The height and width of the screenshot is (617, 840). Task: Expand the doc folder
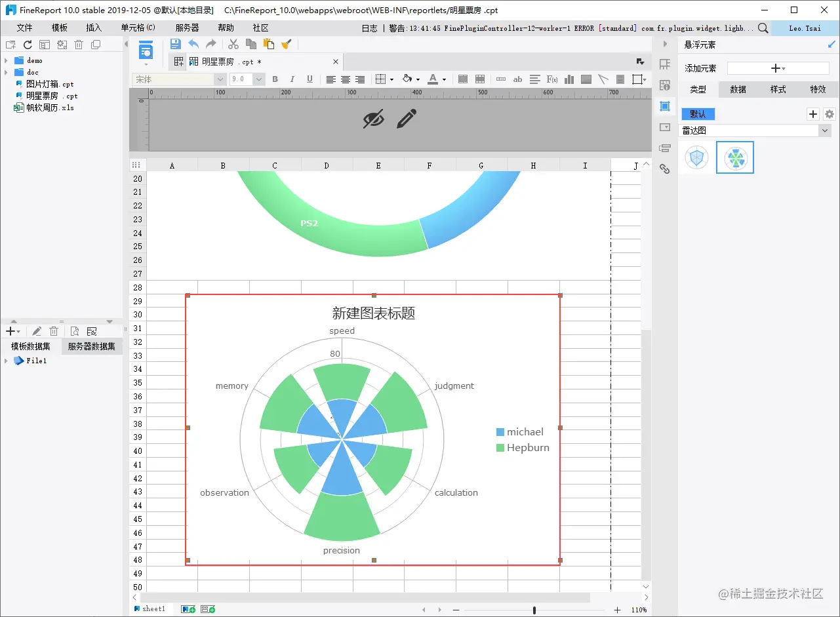click(x=6, y=72)
